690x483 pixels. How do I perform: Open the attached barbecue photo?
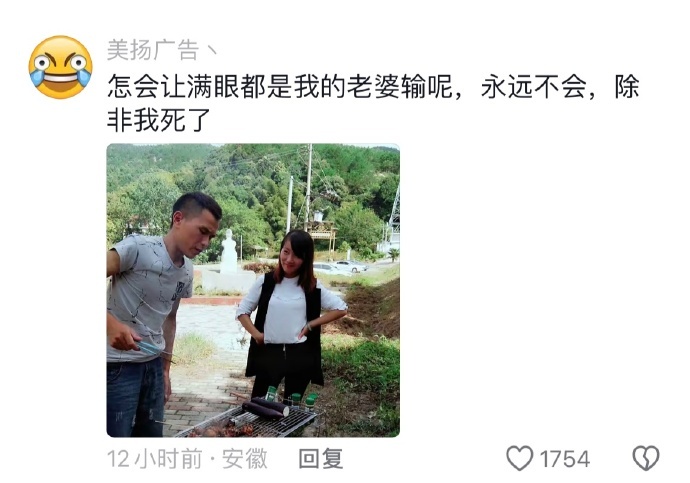click(x=253, y=290)
